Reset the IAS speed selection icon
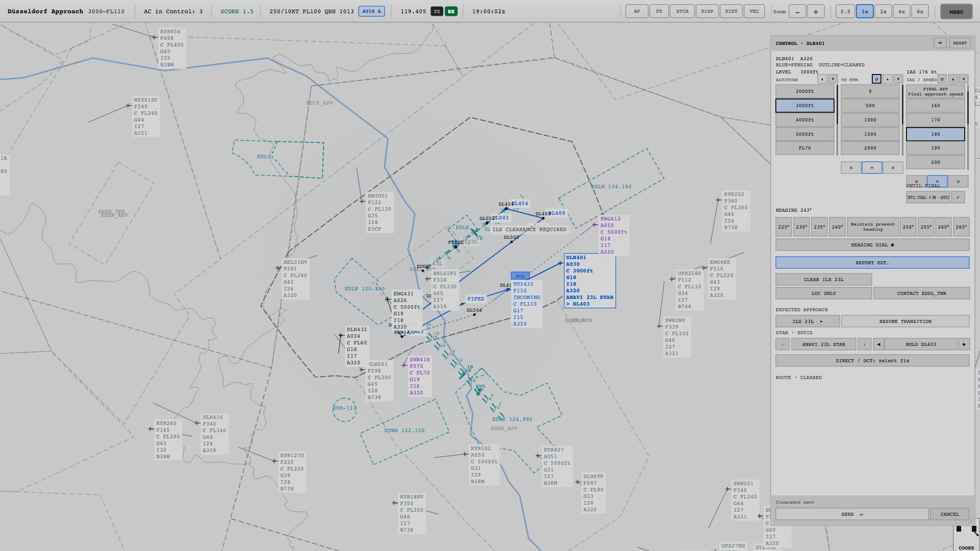 tap(942, 79)
